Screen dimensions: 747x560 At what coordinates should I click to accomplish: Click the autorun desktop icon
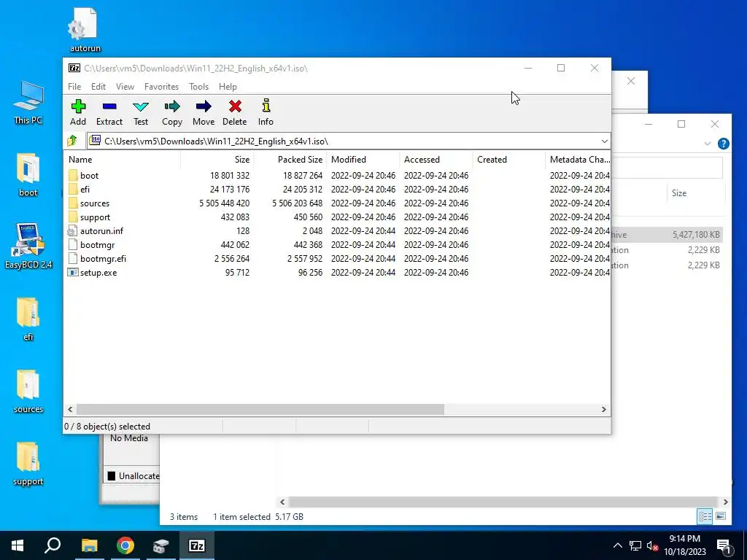click(85, 30)
